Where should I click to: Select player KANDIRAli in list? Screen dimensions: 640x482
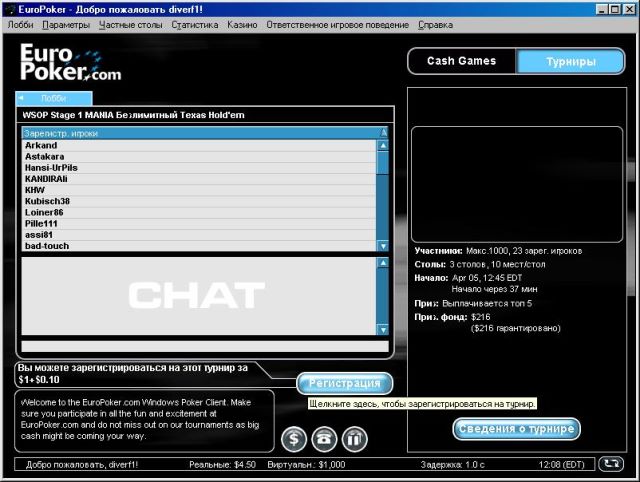coord(199,179)
